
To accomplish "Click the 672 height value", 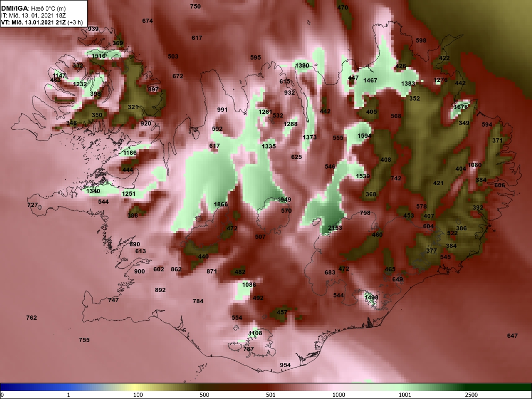I will pyautogui.click(x=178, y=76).
